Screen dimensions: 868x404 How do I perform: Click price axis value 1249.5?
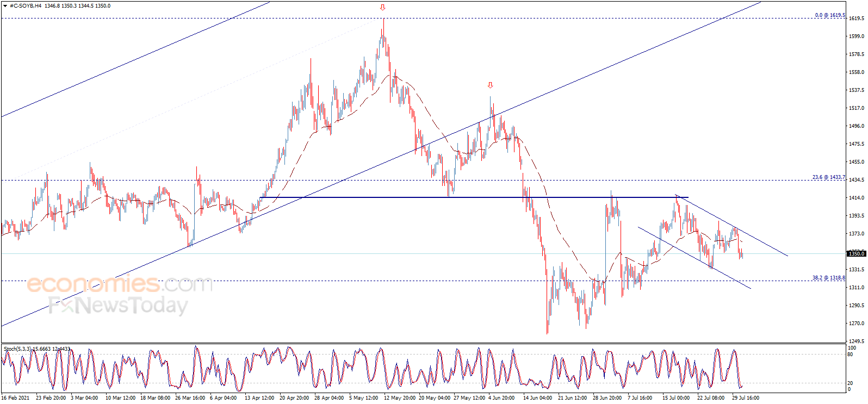coord(856,341)
